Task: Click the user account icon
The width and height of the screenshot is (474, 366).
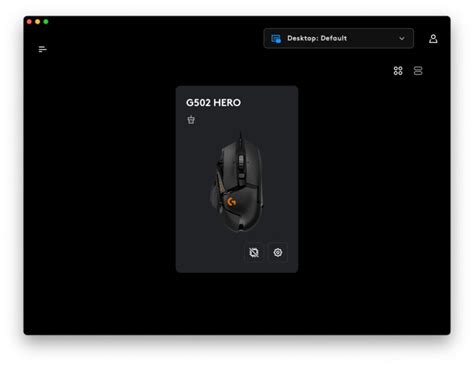Action: (x=433, y=39)
